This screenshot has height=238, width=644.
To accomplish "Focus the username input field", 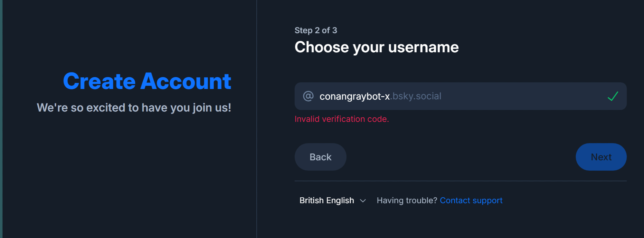I will [x=515, y=96].
